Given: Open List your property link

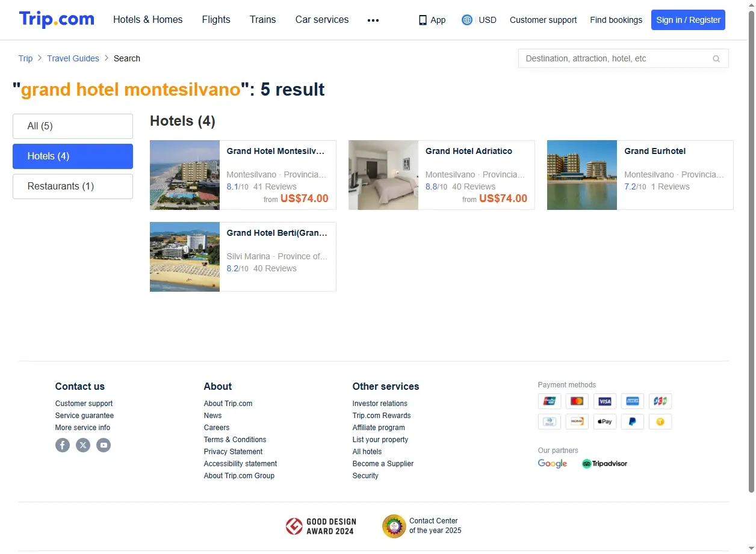Looking at the screenshot, I should [x=380, y=440].
